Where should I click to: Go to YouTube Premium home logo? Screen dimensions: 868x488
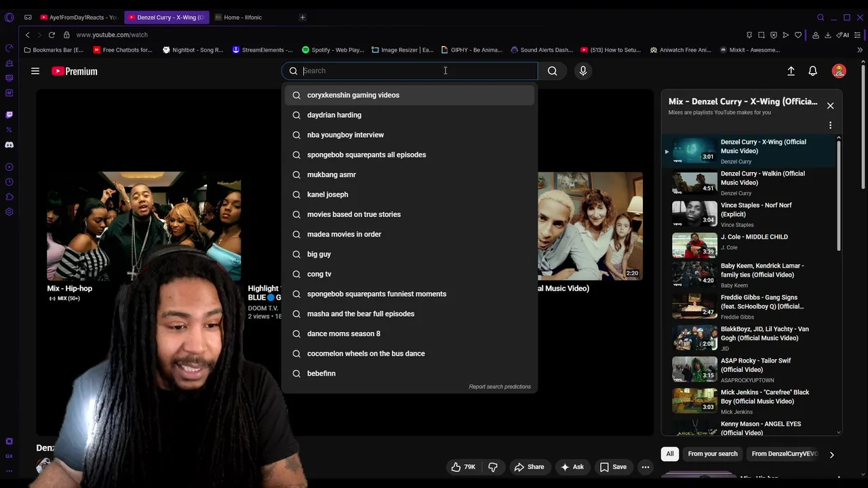pyautogui.click(x=75, y=71)
